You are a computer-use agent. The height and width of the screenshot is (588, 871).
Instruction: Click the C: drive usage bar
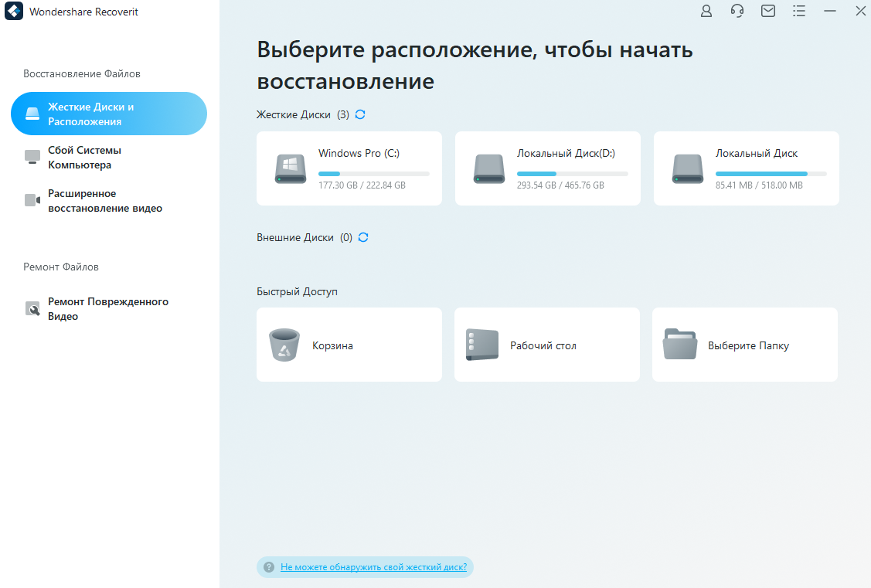374,174
